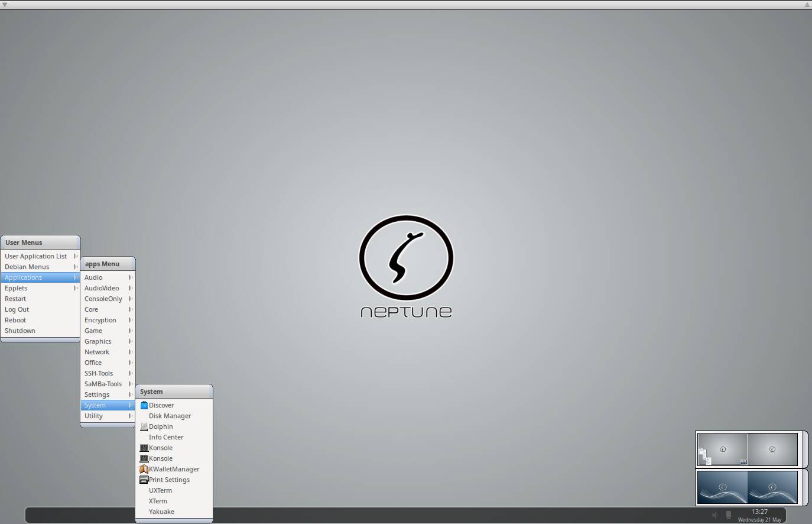Choose Shutdown in User Menus
The width and height of the screenshot is (812, 524).
click(20, 331)
